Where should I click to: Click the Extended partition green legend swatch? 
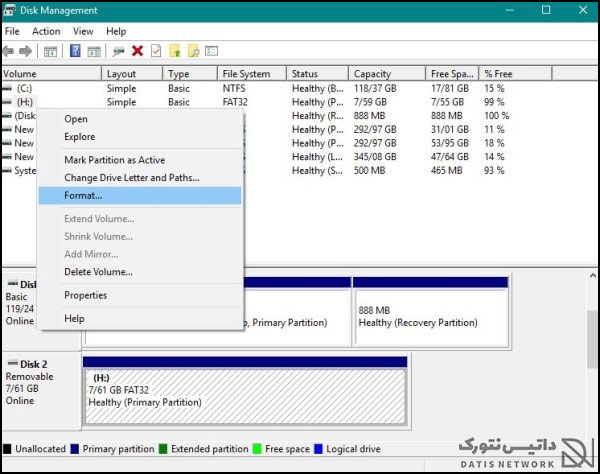[163, 449]
